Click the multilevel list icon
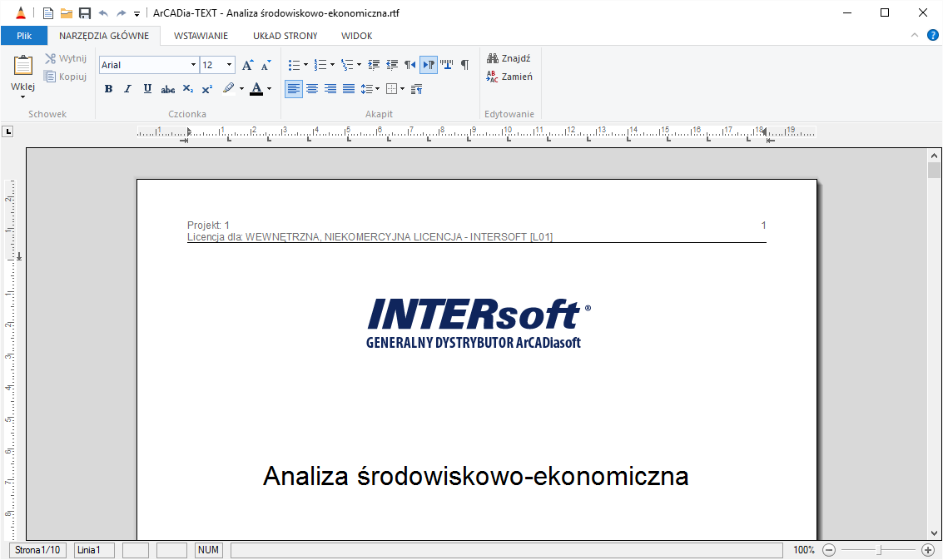943x560 pixels. pos(346,65)
